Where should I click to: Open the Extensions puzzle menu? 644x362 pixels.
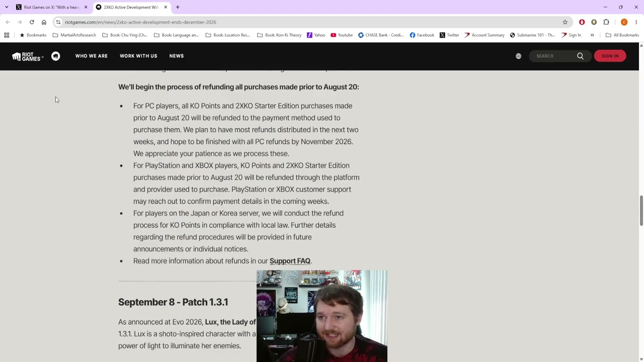point(606,22)
